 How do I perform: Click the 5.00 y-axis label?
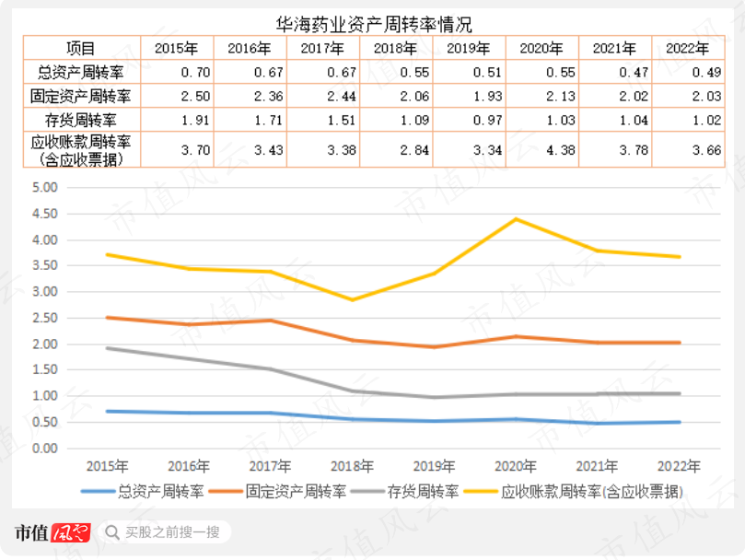44,187
